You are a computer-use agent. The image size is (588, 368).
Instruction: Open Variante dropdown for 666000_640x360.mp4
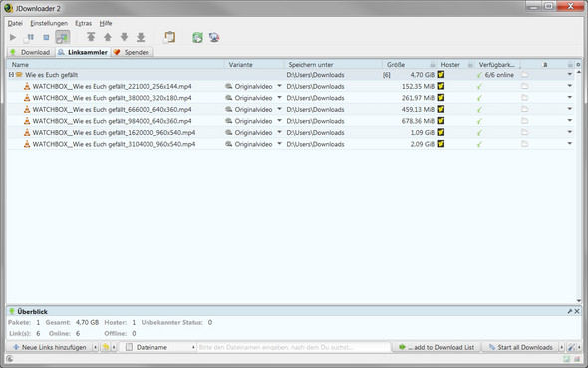(x=279, y=109)
